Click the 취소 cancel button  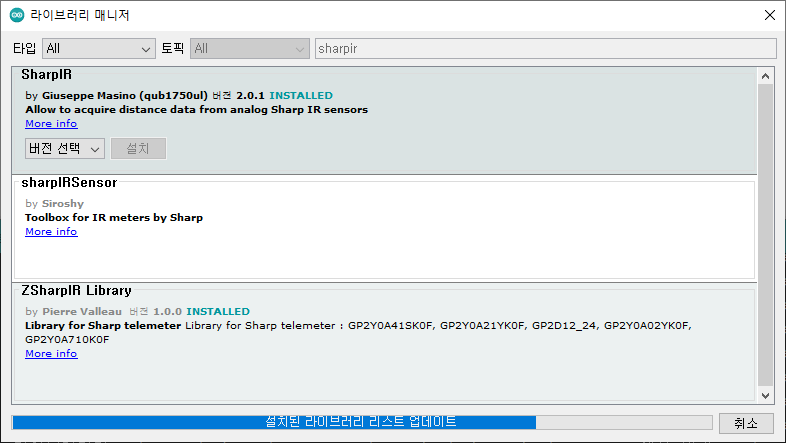pyautogui.click(x=746, y=423)
